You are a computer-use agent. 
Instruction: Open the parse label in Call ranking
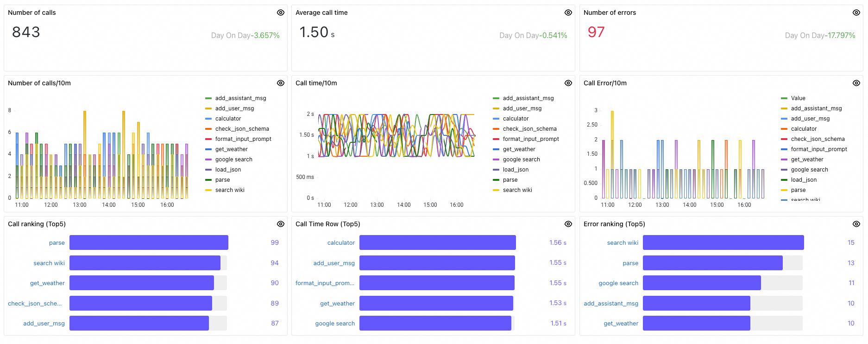[x=57, y=242]
